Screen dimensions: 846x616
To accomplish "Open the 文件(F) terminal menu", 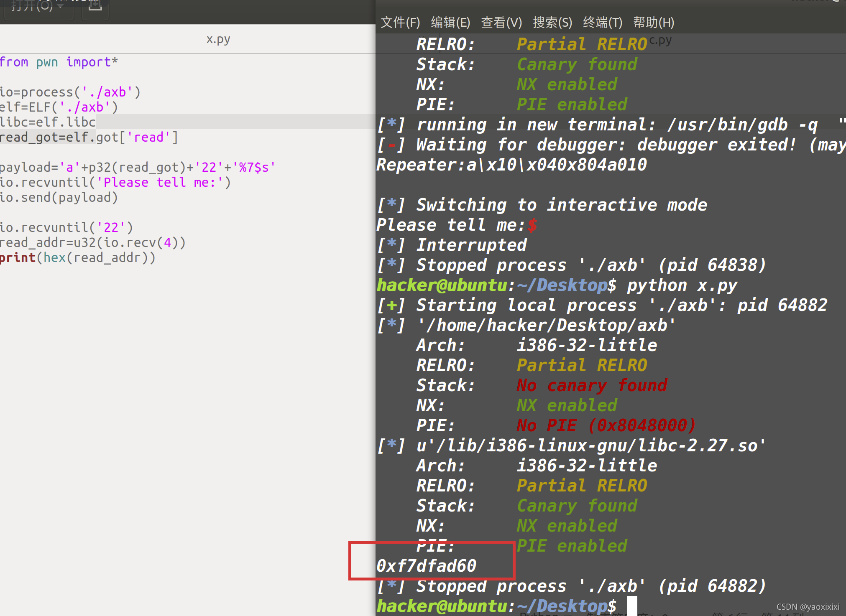I will [x=400, y=23].
